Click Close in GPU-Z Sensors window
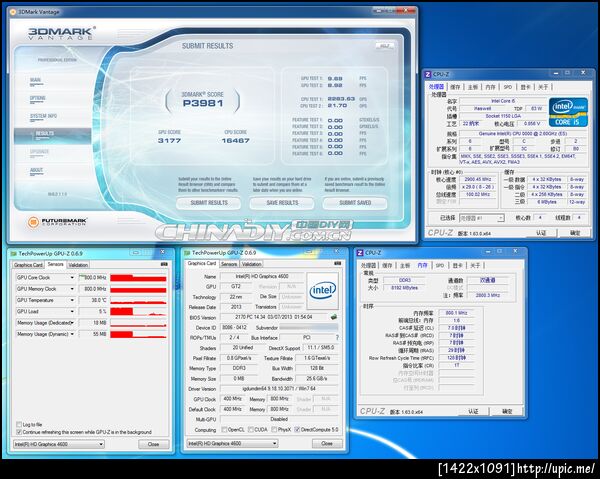The width and height of the screenshot is (600, 479). pyautogui.click(x=153, y=444)
